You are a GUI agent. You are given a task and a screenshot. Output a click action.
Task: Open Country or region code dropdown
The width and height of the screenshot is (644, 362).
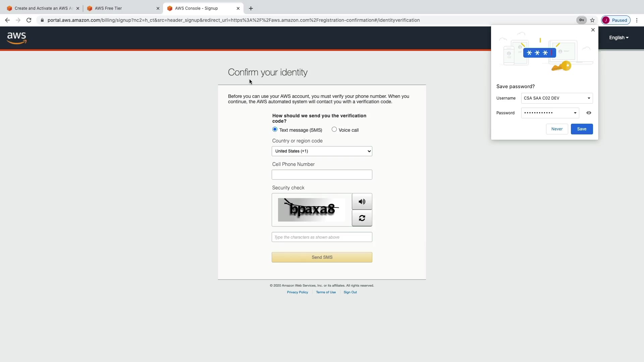[322, 151]
